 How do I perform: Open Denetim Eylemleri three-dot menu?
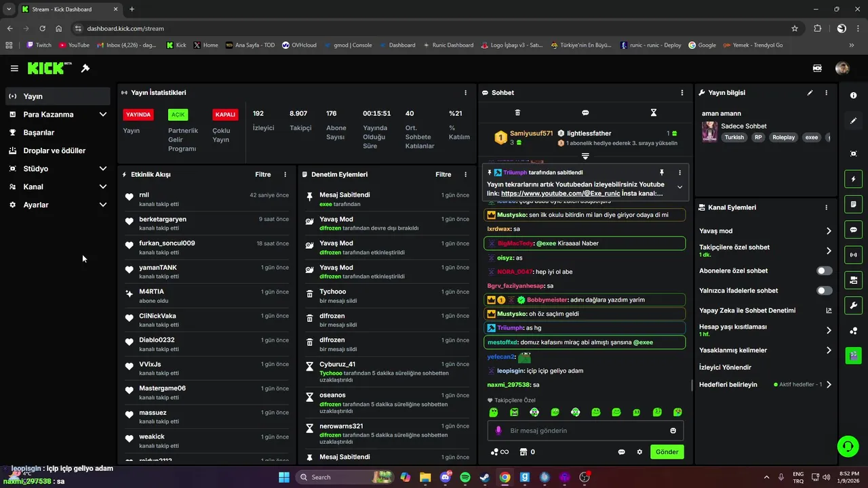[465, 174]
